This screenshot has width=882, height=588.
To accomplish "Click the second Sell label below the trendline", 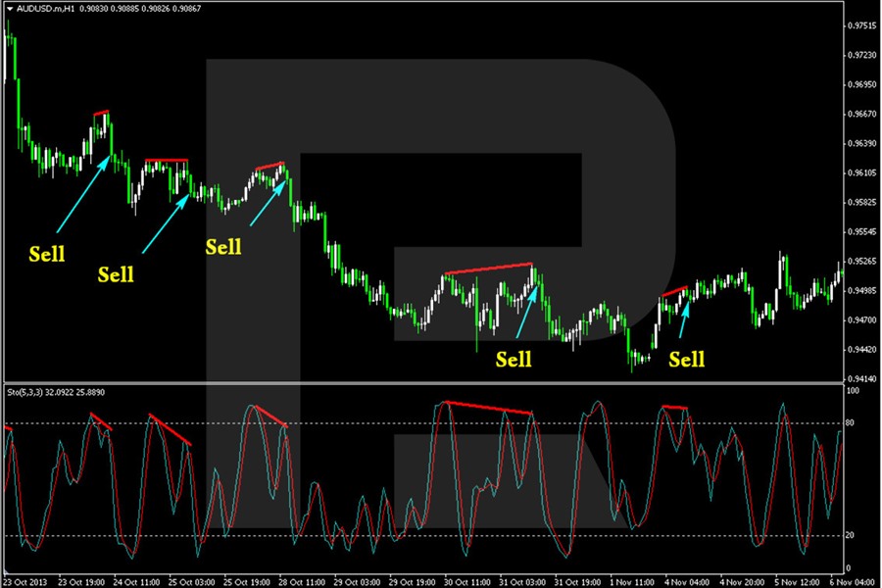I will [x=115, y=275].
